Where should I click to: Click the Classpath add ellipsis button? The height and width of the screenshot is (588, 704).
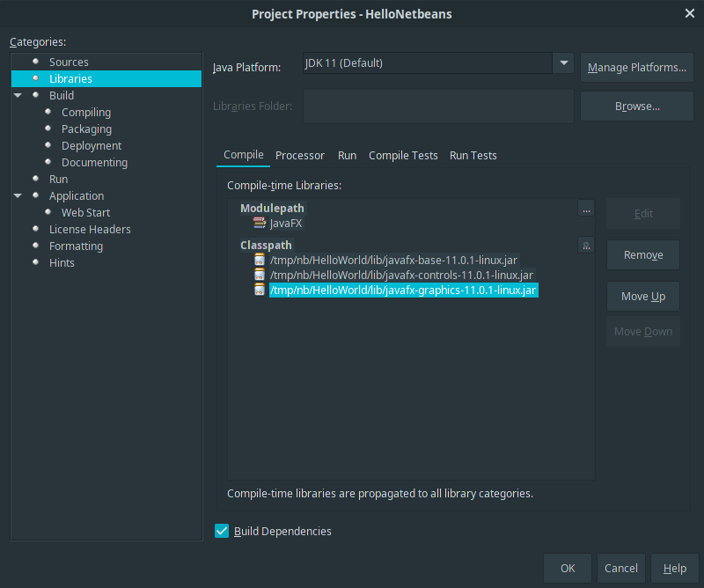[586, 246]
